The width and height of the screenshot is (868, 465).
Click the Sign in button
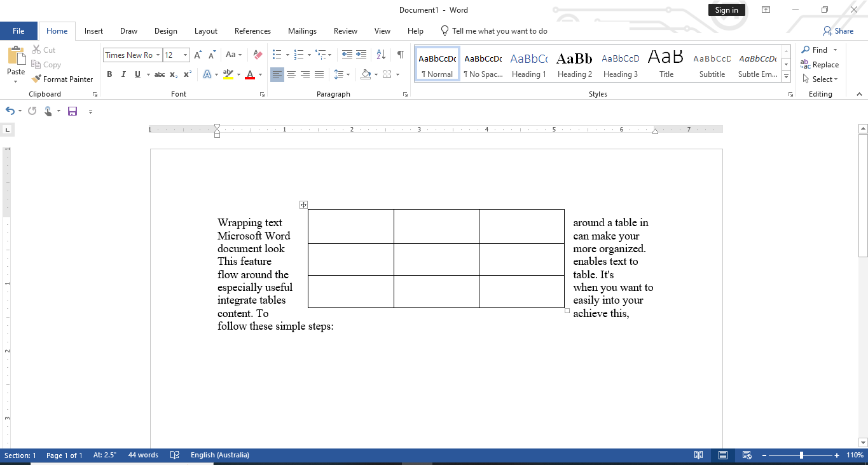pos(726,10)
